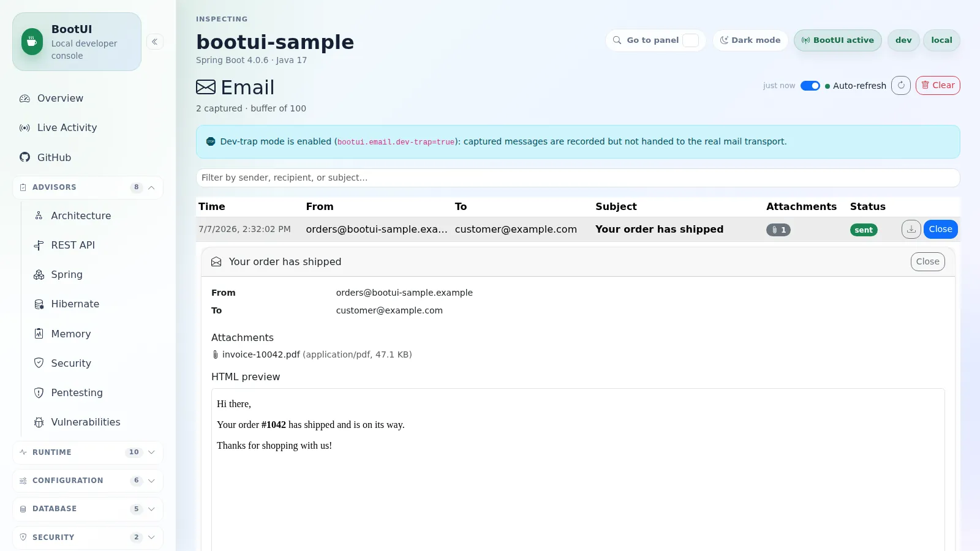
Task: Clear all captured emails
Action: click(938, 85)
